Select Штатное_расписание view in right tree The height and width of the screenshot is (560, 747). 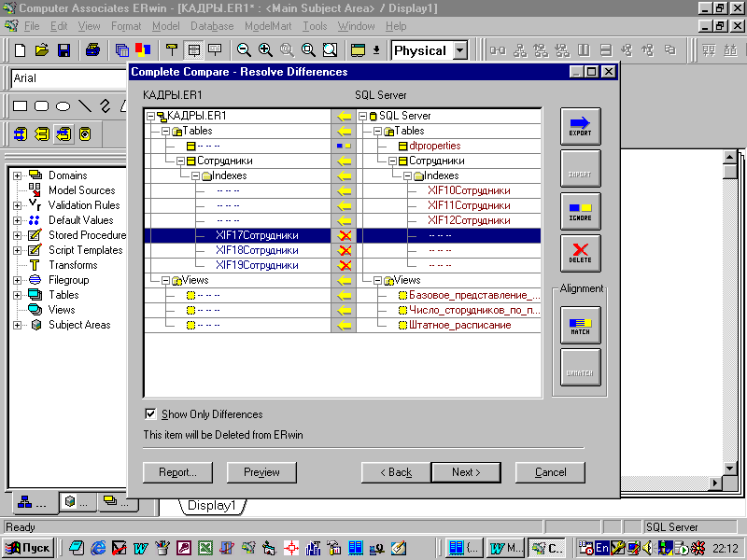(x=459, y=325)
